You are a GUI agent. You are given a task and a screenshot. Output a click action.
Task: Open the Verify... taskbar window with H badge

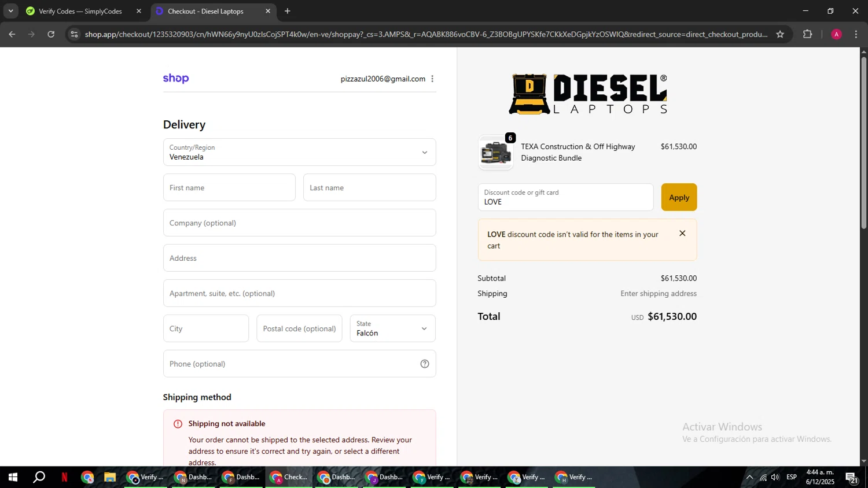click(x=575, y=478)
